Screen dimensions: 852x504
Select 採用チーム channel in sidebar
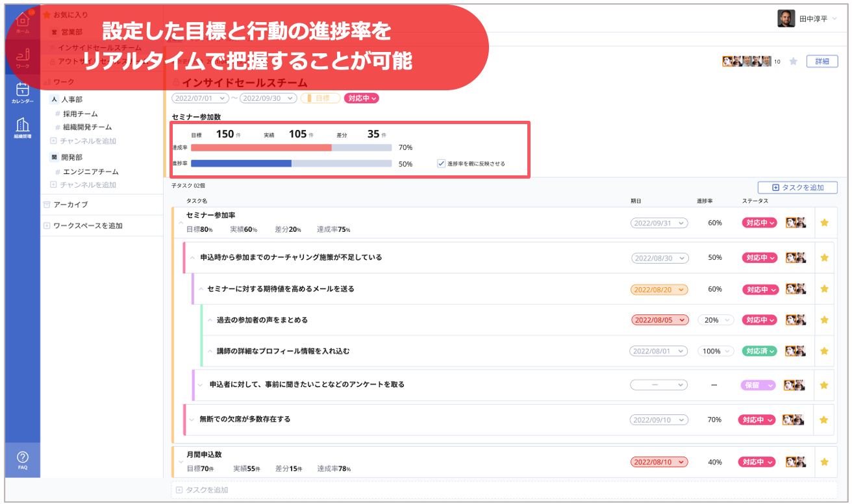[x=80, y=114]
